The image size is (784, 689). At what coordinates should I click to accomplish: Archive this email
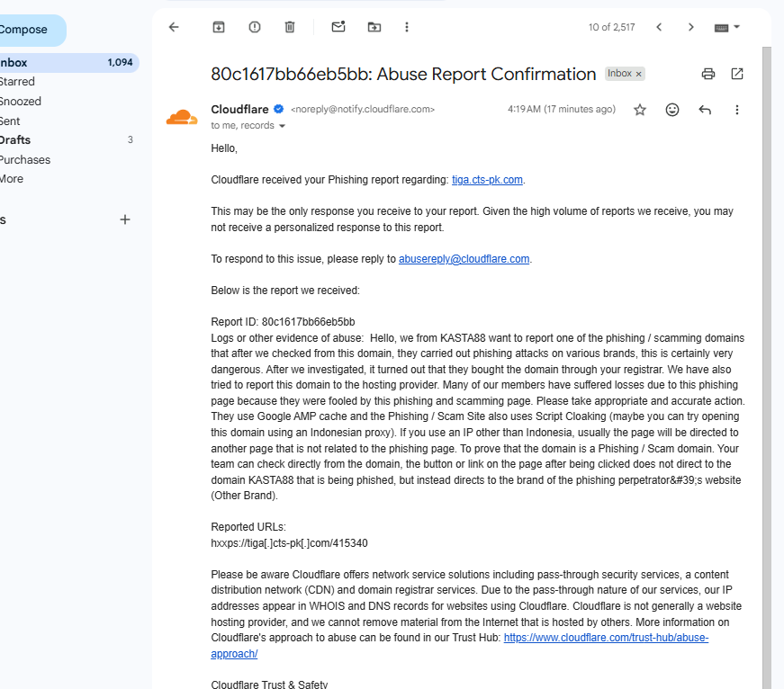pyautogui.click(x=219, y=27)
